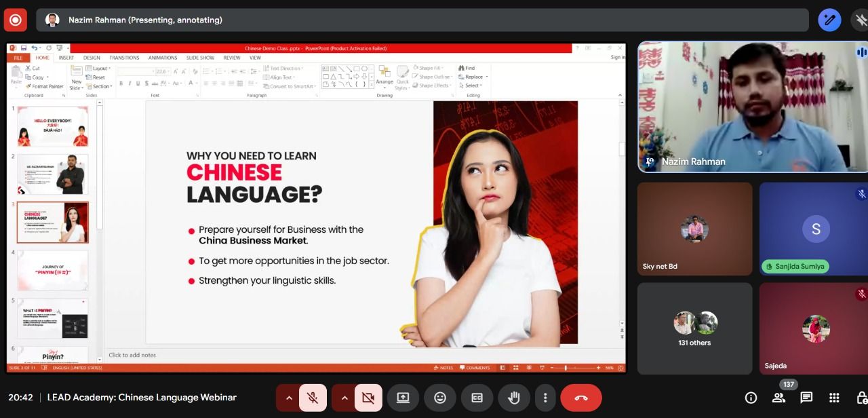Turn on closed captions

[x=477, y=398]
